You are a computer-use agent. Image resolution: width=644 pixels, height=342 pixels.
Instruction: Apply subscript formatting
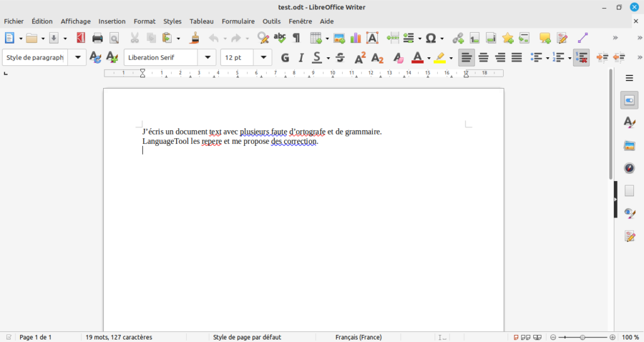377,58
